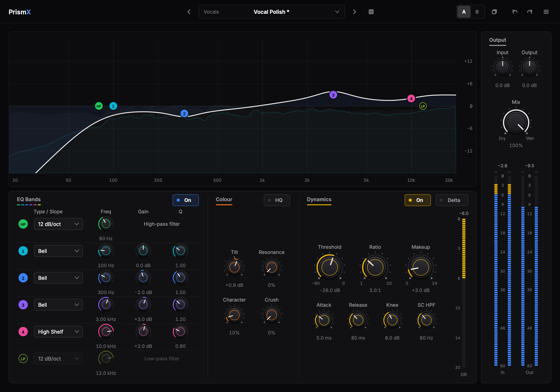
Task: Click band 3 Q knob 1.20
Action: coord(180,305)
